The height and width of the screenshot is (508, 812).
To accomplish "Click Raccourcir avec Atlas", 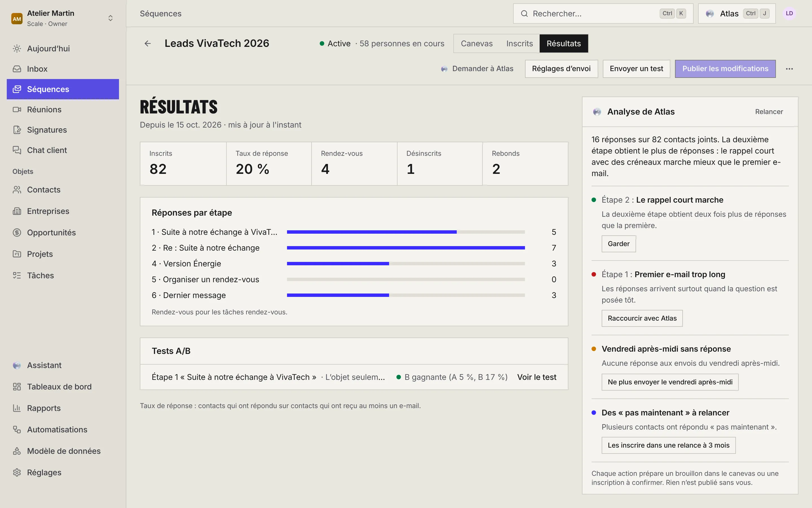I will (642, 318).
